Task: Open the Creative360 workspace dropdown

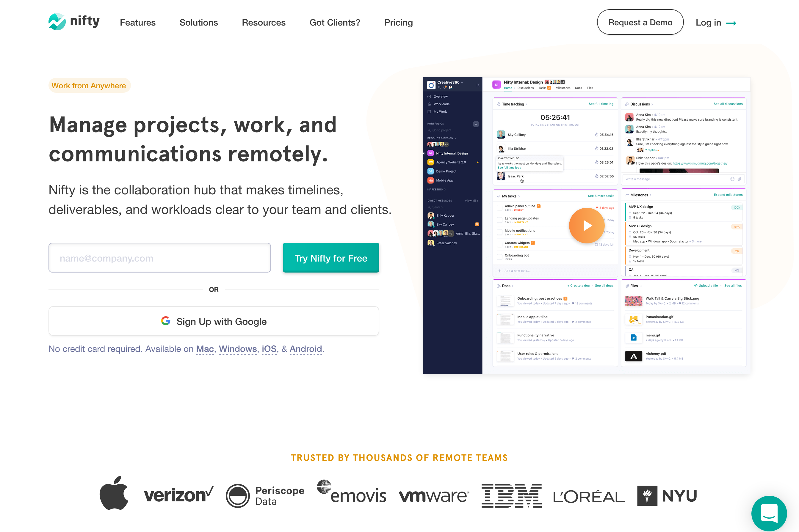Action: 450,82
